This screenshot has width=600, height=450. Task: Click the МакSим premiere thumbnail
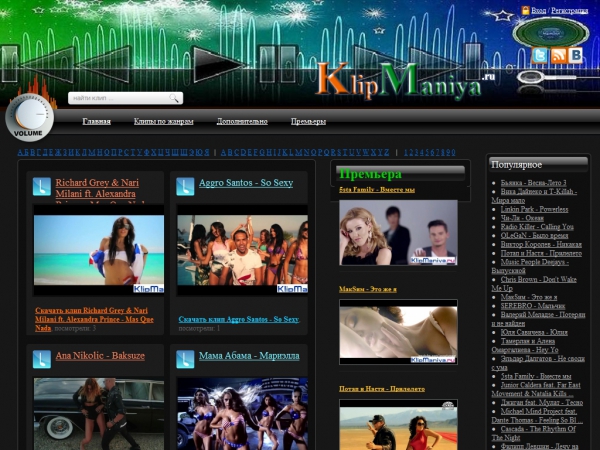click(x=398, y=332)
